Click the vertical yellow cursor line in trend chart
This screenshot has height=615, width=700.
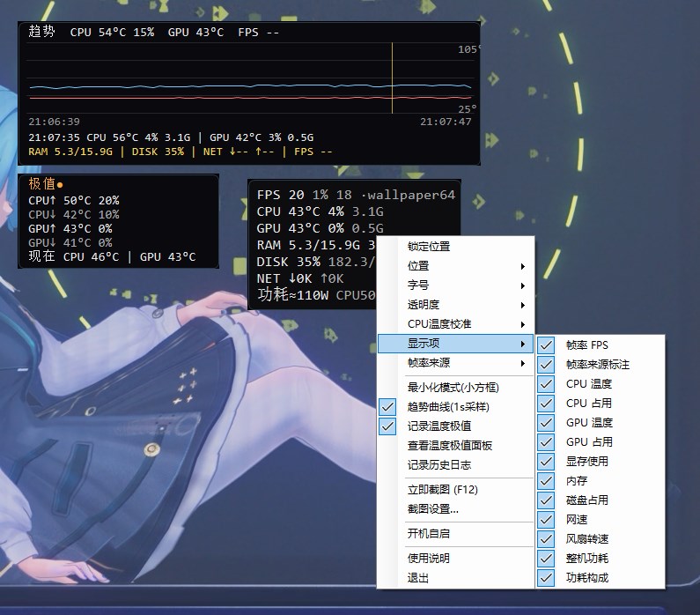392,78
